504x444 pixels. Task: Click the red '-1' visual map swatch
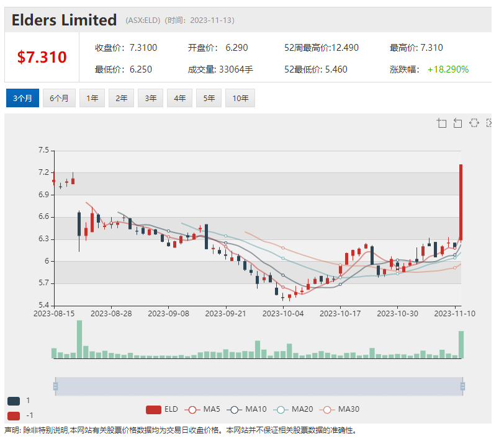(x=14, y=415)
